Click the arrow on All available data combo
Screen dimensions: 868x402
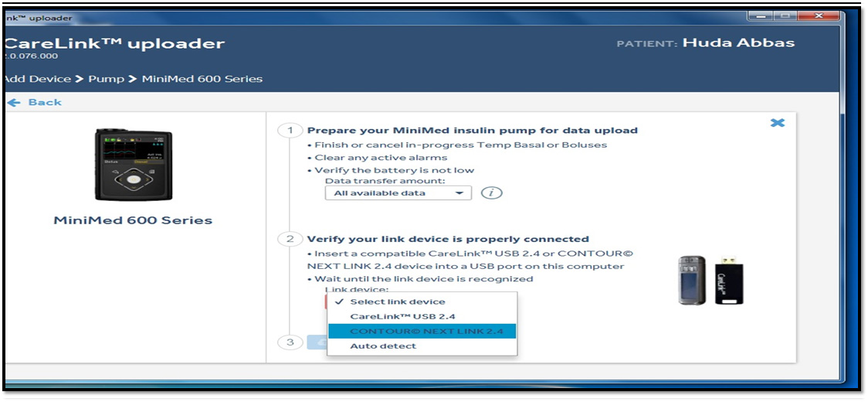point(459,192)
